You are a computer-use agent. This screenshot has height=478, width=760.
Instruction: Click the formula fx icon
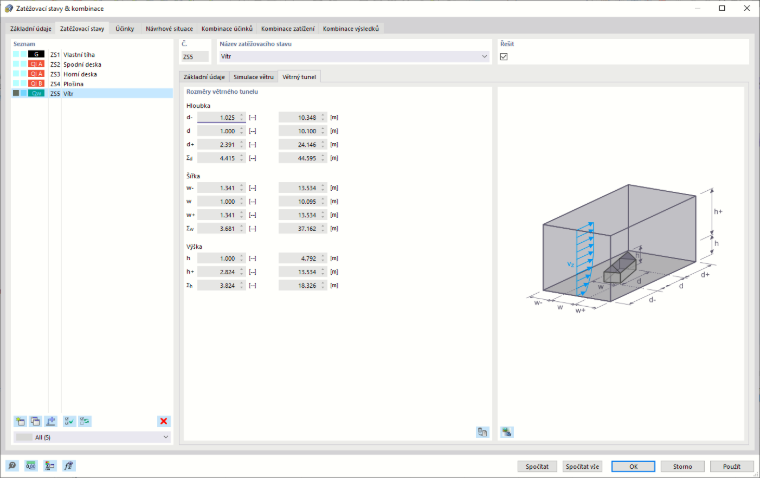tap(68, 466)
